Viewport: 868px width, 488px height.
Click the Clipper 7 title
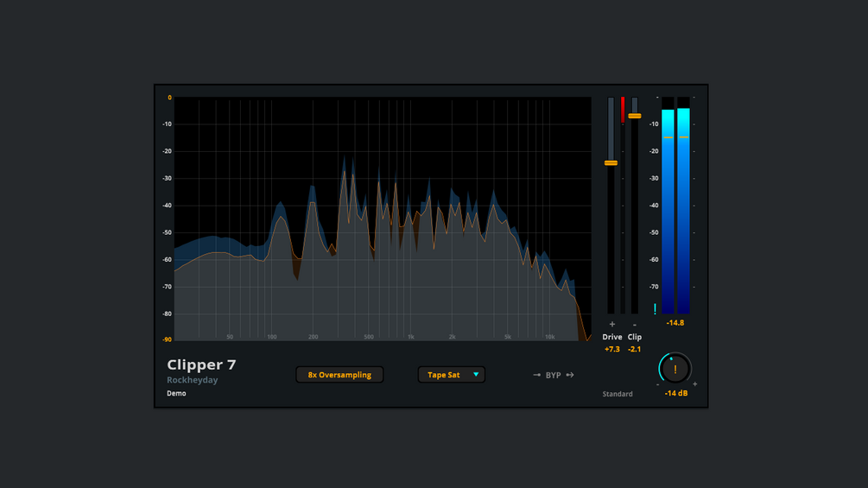point(201,364)
